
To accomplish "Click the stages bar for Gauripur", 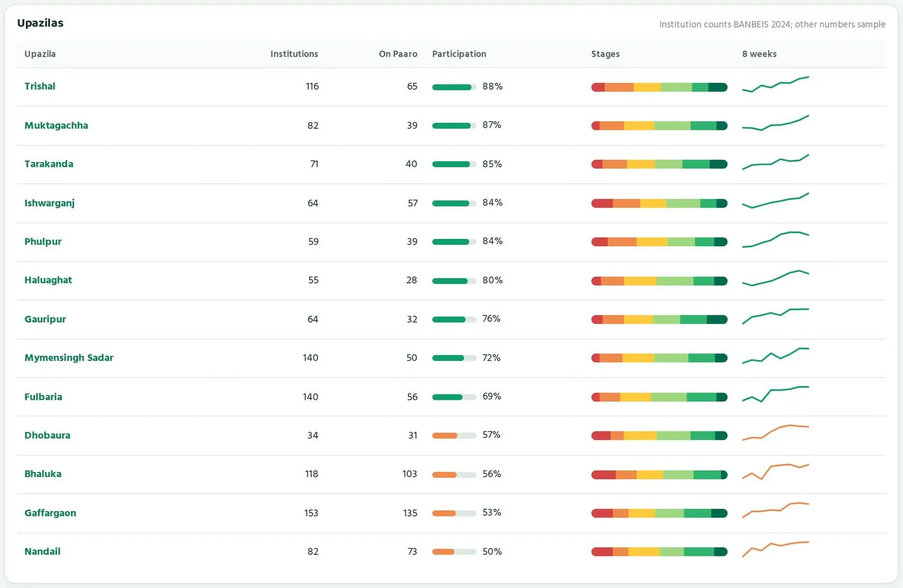I will tap(659, 320).
